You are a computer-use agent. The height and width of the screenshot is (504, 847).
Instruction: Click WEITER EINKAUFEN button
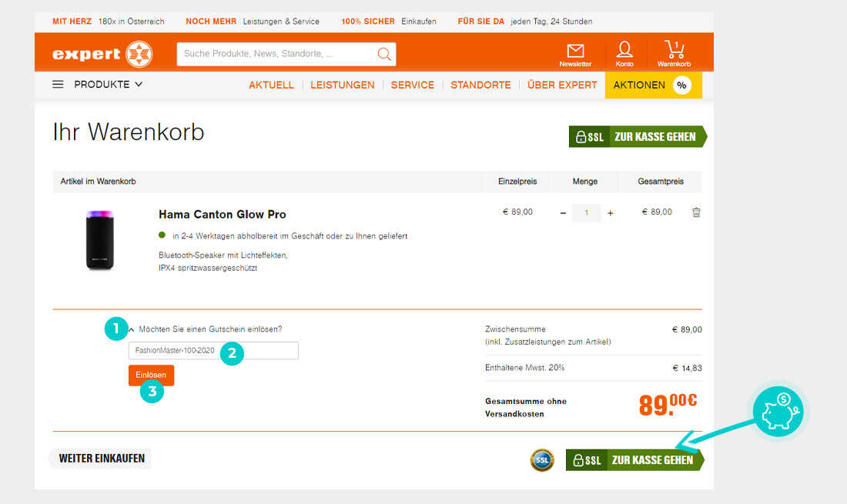click(102, 458)
